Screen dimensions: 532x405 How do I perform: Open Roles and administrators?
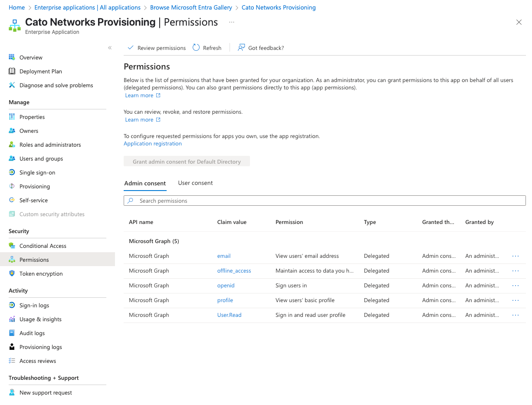pos(50,145)
